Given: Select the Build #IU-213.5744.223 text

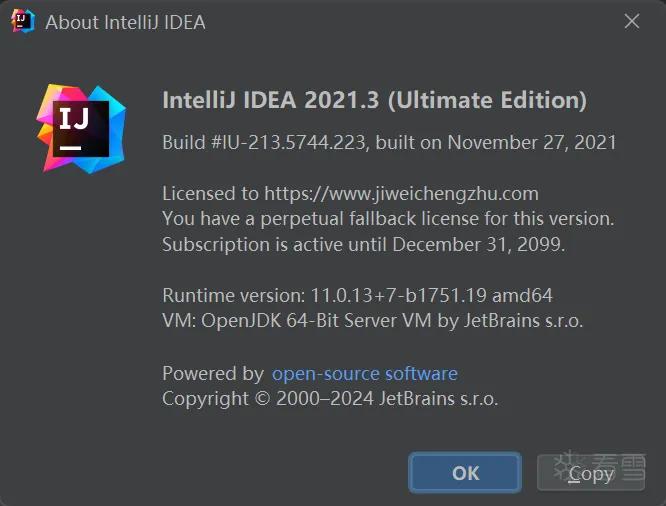Looking at the screenshot, I should [263, 142].
